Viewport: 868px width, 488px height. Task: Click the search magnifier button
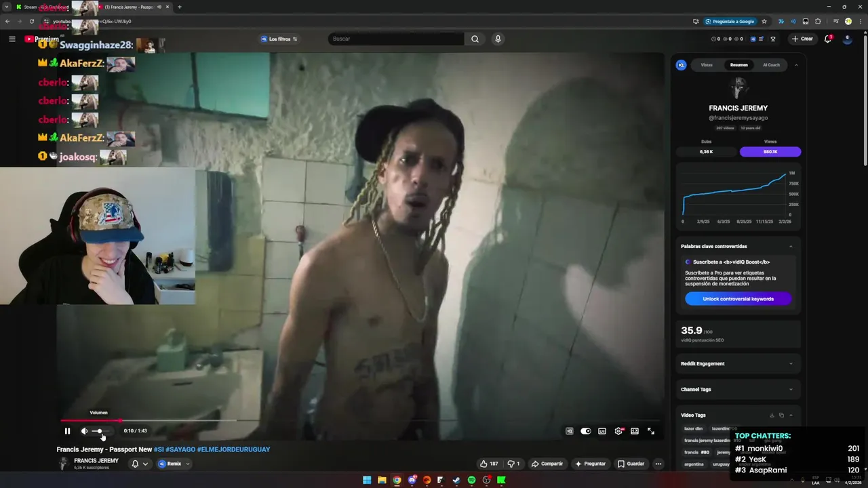click(x=475, y=39)
